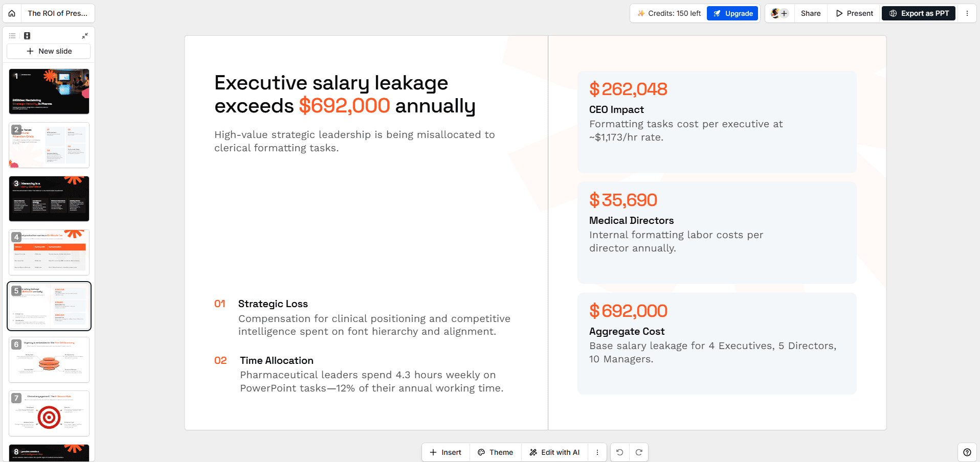This screenshot has height=462, width=980.
Task: Switch to outline list view icon
Action: pos(12,36)
